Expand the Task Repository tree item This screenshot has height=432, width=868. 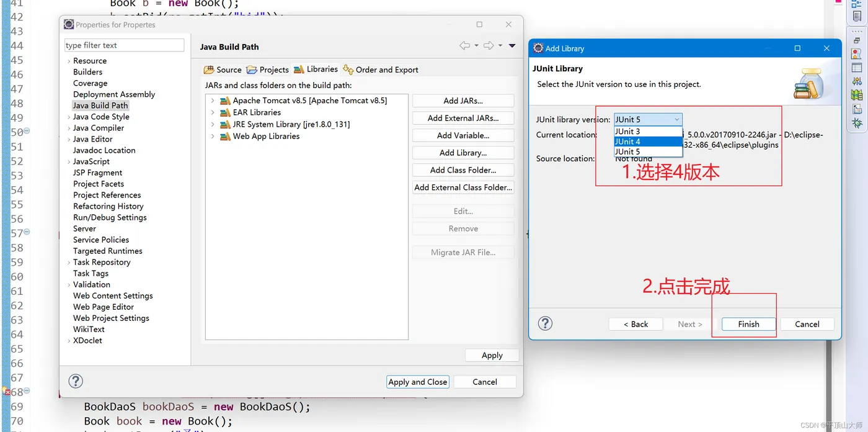(69, 262)
